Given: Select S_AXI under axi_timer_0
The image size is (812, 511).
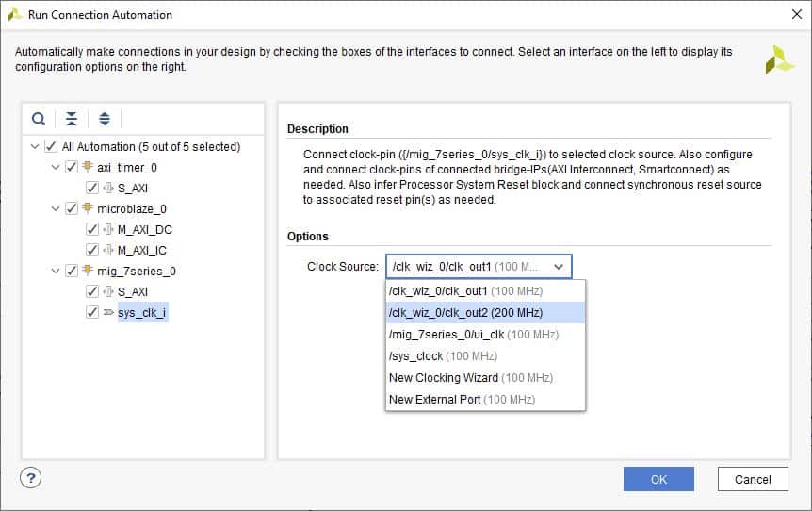Looking at the screenshot, I should coord(132,189).
